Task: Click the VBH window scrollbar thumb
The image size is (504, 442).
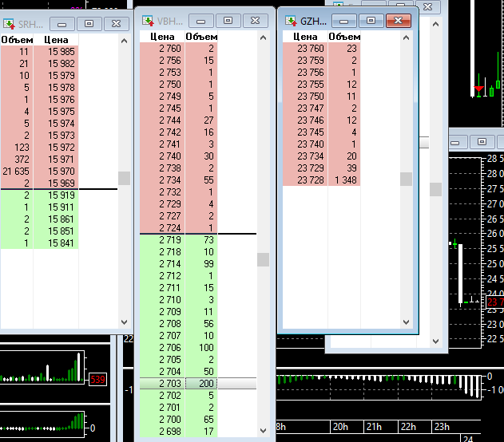Action: pos(264,259)
